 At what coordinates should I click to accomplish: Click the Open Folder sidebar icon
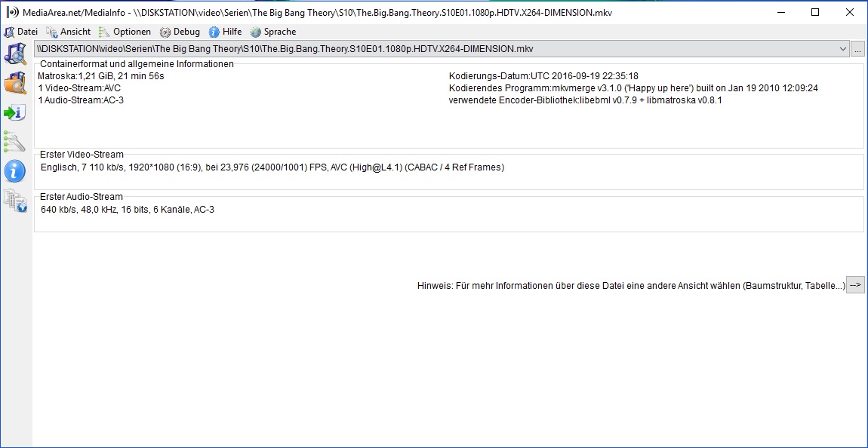pos(15,83)
